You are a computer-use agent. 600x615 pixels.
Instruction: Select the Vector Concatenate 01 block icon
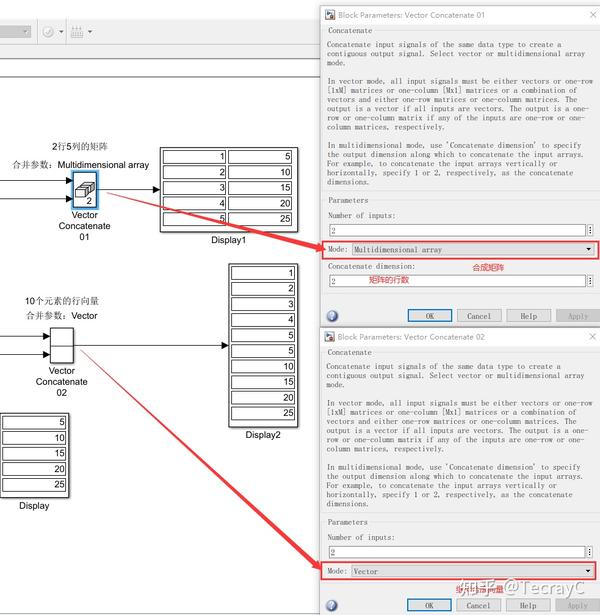(85, 190)
